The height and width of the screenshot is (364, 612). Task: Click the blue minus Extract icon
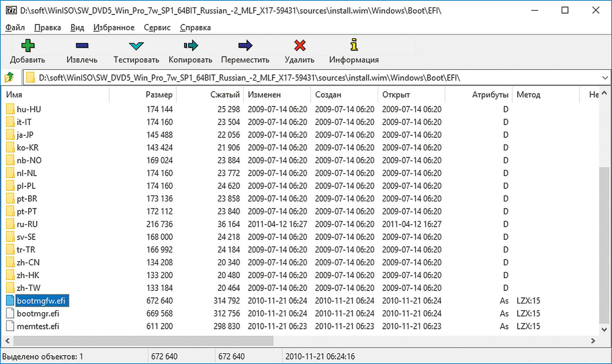[82, 45]
